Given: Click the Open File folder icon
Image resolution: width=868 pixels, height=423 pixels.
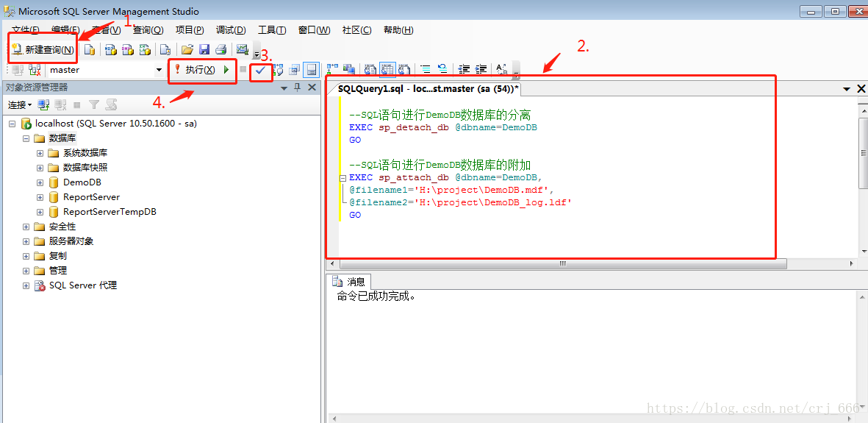Looking at the screenshot, I should click(x=187, y=49).
